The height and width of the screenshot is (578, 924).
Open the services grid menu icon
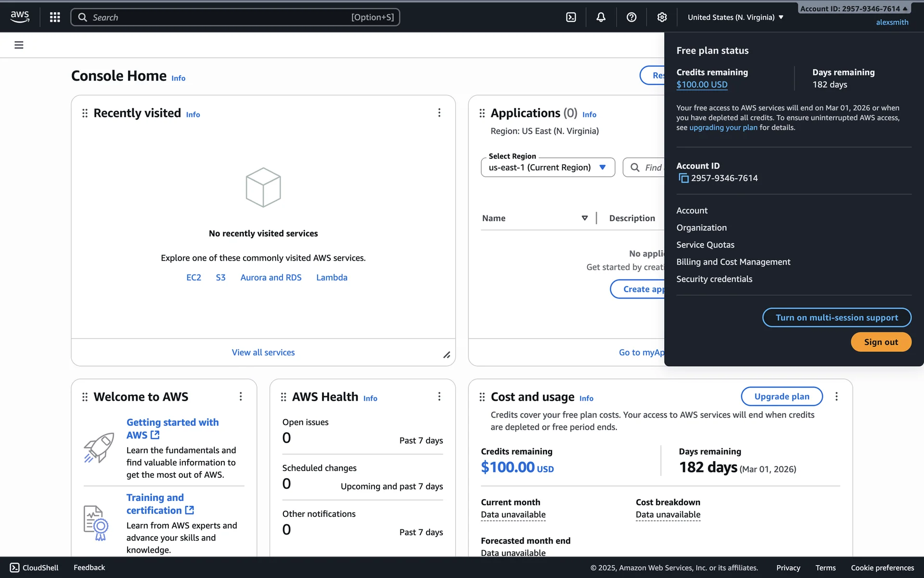pos(55,17)
